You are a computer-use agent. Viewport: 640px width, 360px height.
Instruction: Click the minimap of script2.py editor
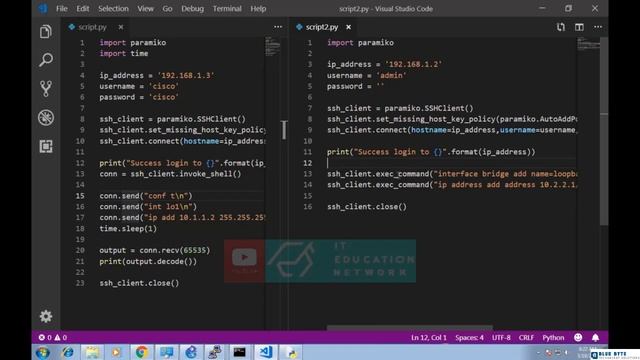click(x=588, y=44)
